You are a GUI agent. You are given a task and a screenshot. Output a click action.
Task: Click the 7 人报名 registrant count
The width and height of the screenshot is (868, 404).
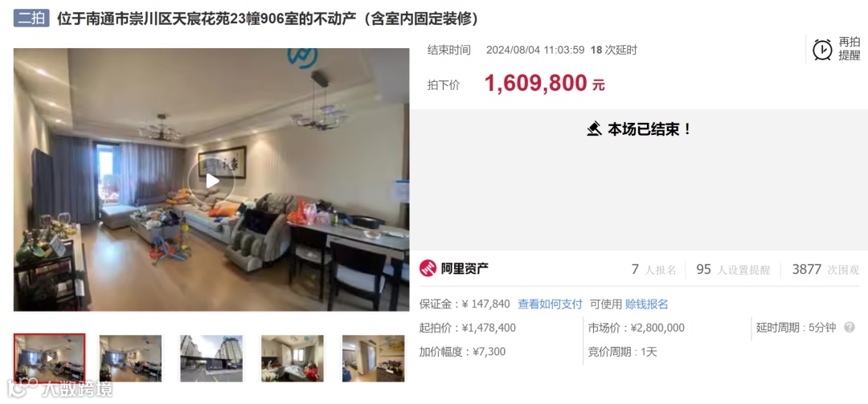click(x=653, y=270)
